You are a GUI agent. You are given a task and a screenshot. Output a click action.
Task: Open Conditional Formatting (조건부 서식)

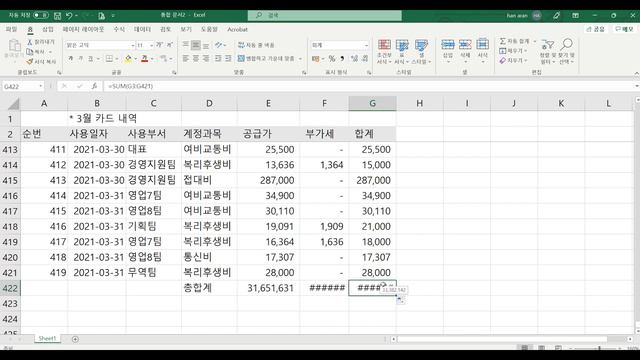[384, 51]
